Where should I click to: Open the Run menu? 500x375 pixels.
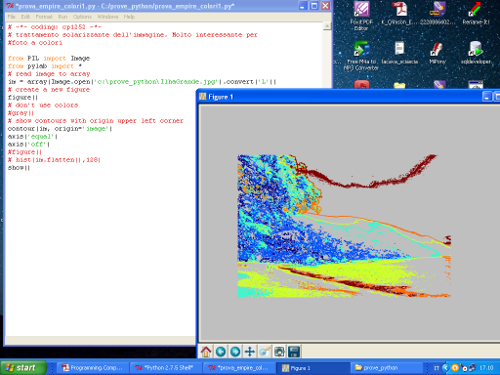point(63,17)
